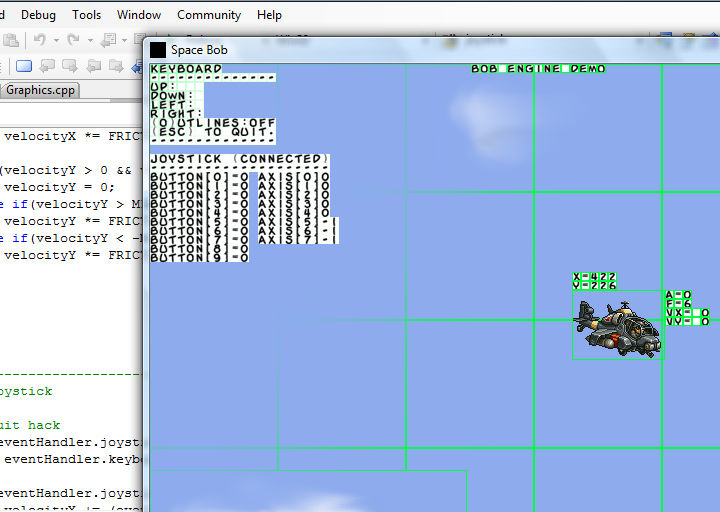The height and width of the screenshot is (512, 720).
Task: Click the helicopter sprite in the game
Action: pyautogui.click(x=617, y=328)
